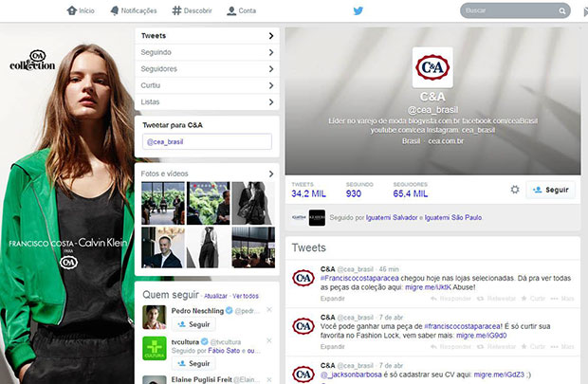This screenshot has width=588, height=384.
Task: Open Iguatemi São Paulo link
Action: (453, 217)
